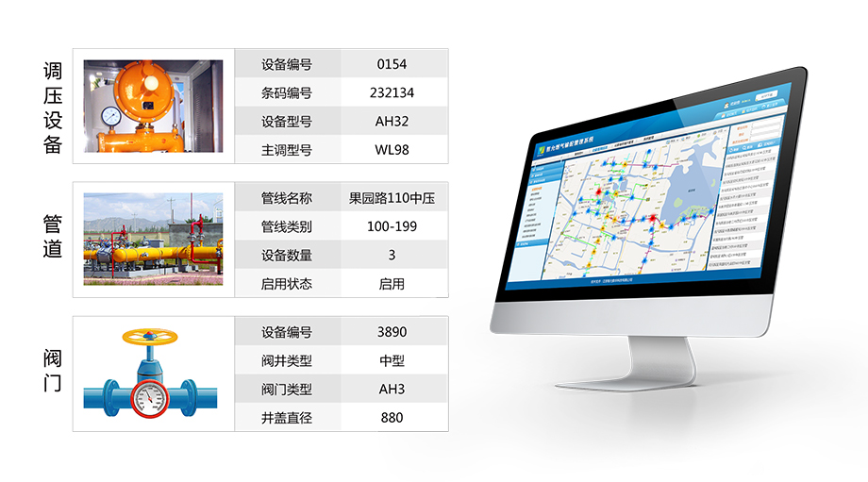Select the 阀门 section heading
This screenshot has width=868, height=482.
[53, 371]
